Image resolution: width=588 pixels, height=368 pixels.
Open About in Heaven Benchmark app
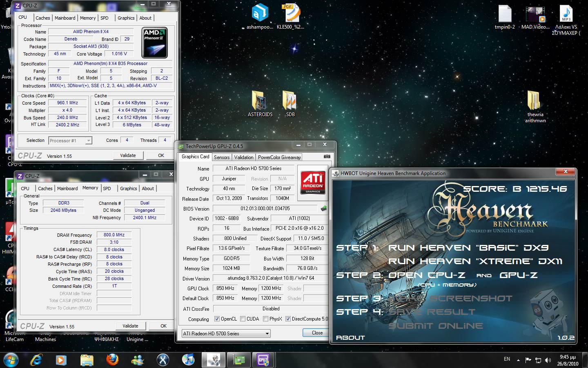[x=350, y=338]
